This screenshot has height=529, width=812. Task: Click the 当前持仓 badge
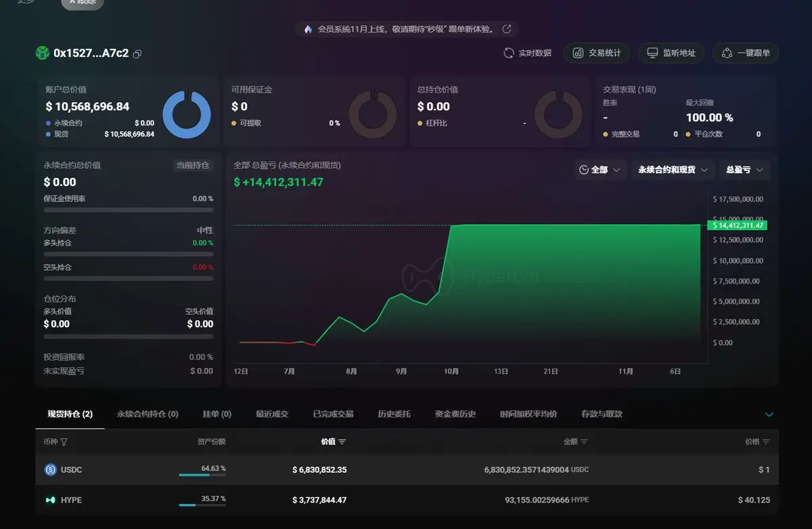[193, 165]
